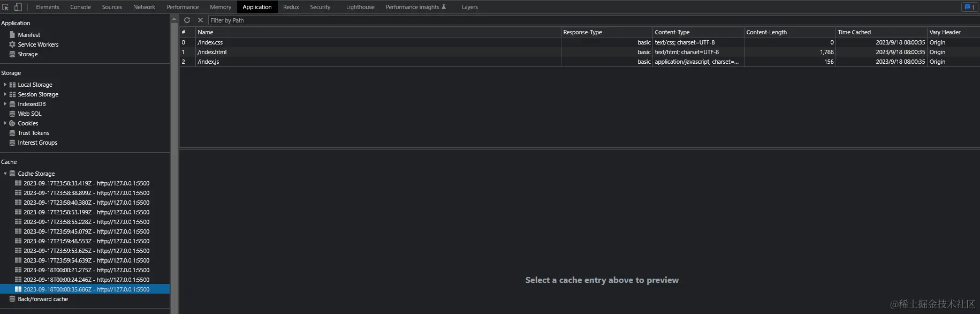The image size is (980, 314).
Task: Open the Sources tab
Action: (x=112, y=7)
